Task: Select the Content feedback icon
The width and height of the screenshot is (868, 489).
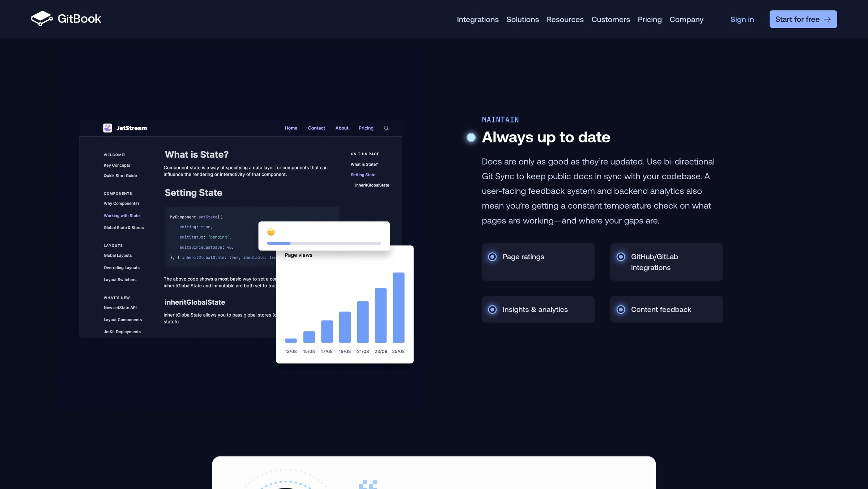Action: point(621,309)
